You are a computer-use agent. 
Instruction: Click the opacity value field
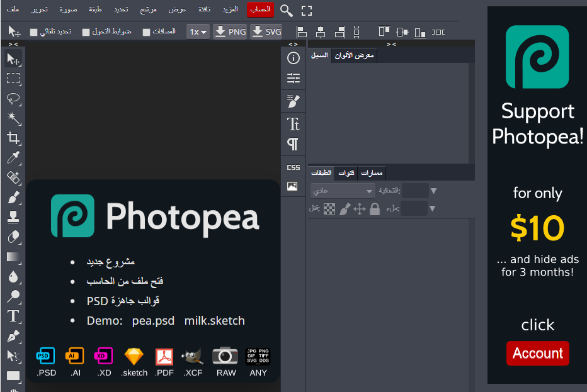click(x=415, y=191)
